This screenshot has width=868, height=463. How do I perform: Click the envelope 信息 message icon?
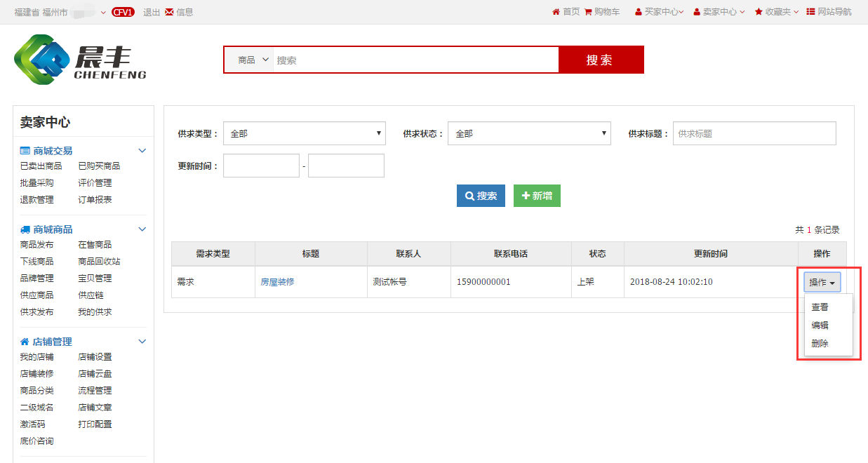[169, 12]
